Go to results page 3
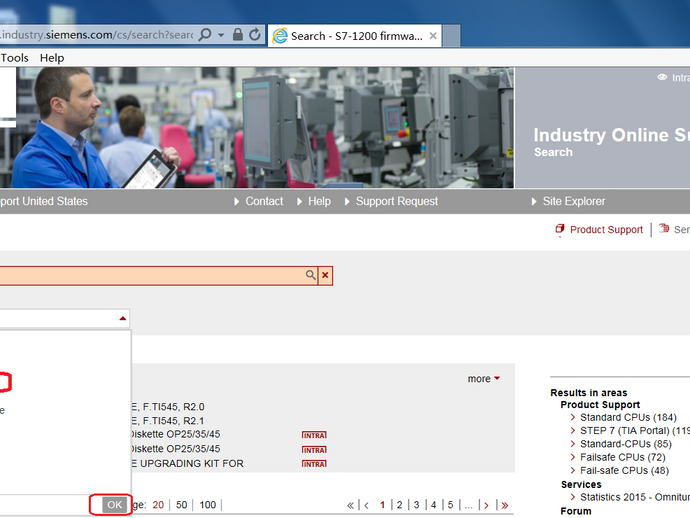This screenshot has width=690, height=518. pos(416,505)
